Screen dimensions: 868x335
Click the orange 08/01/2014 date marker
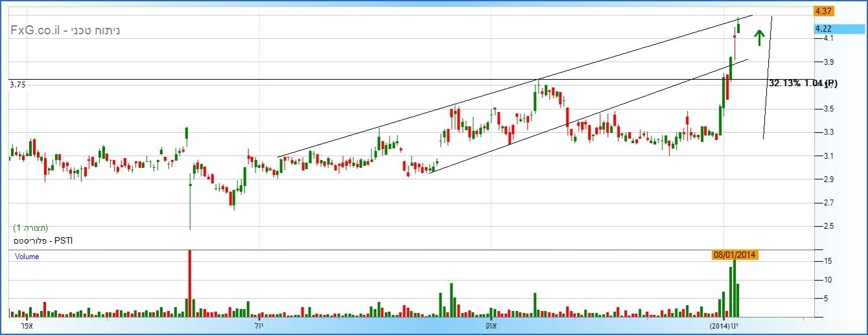coord(734,255)
